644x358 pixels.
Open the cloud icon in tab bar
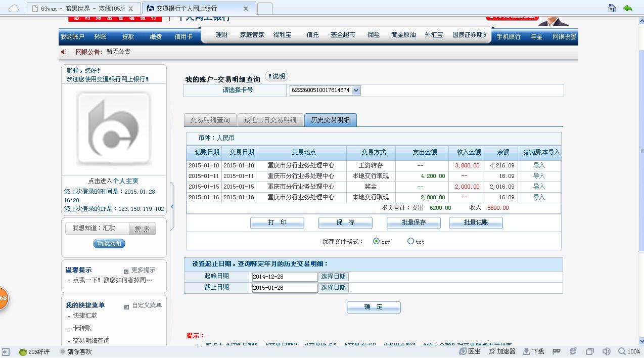pos(14,9)
